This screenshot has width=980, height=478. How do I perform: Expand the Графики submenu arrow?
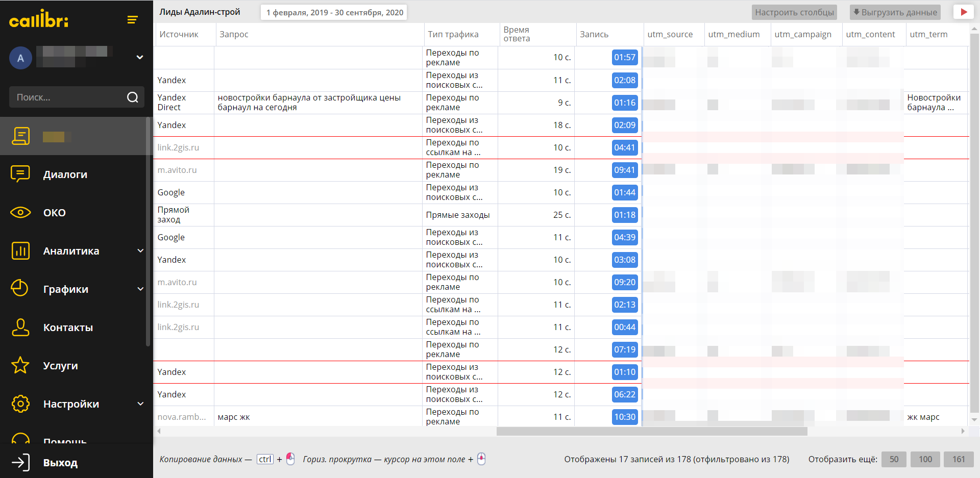[140, 289]
